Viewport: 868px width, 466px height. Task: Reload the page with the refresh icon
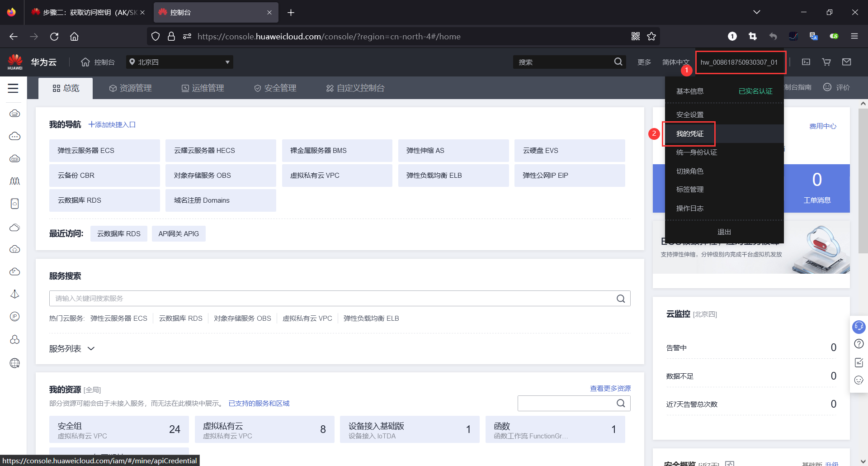[x=54, y=37]
